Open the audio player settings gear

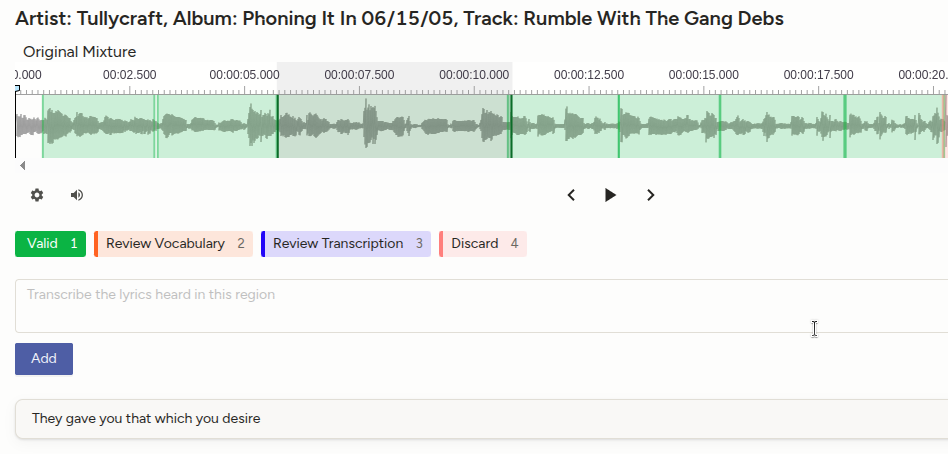tap(37, 195)
